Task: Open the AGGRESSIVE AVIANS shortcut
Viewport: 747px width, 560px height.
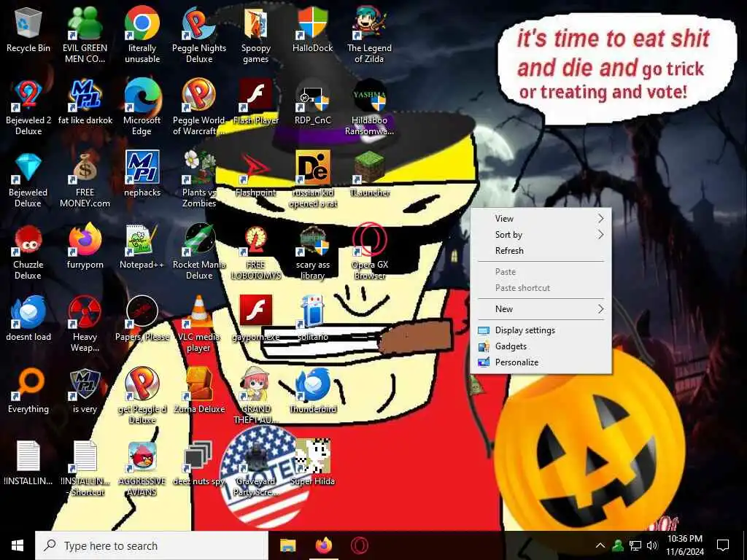Action: (x=142, y=469)
